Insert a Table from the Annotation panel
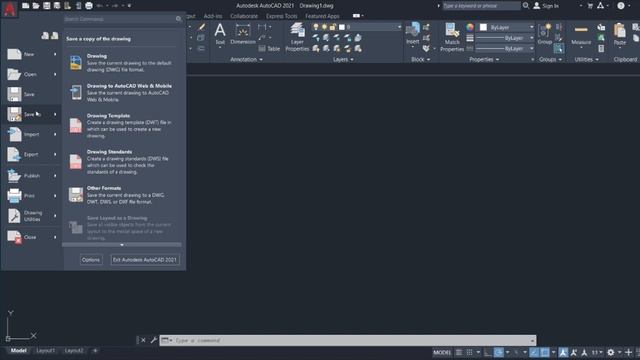The height and width of the screenshot is (360, 640). coord(269,49)
